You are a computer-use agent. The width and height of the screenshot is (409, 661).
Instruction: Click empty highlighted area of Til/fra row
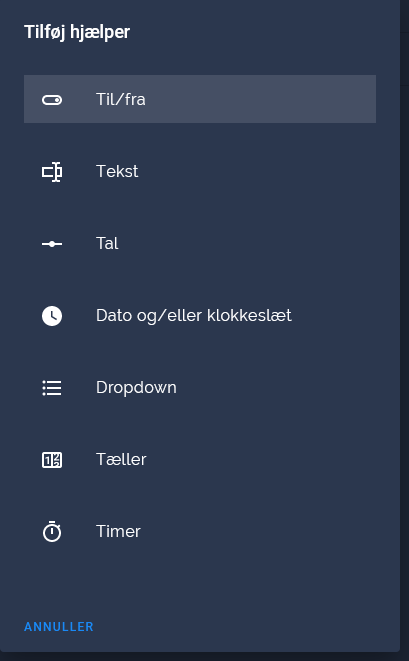click(261, 99)
